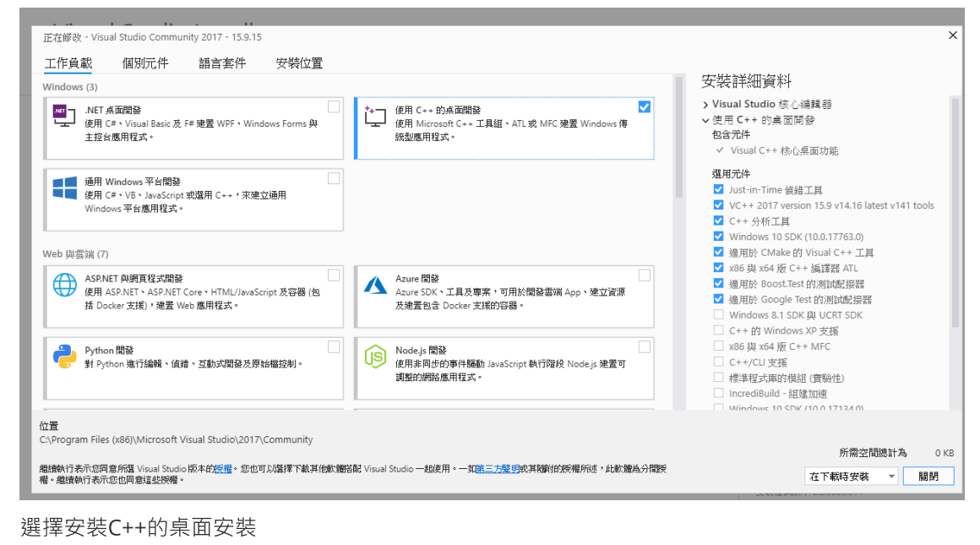The width and height of the screenshot is (980, 545).
Task: Enable the Windows 8.1 SDK 與 UCRT SDK checkbox
Action: [x=718, y=315]
